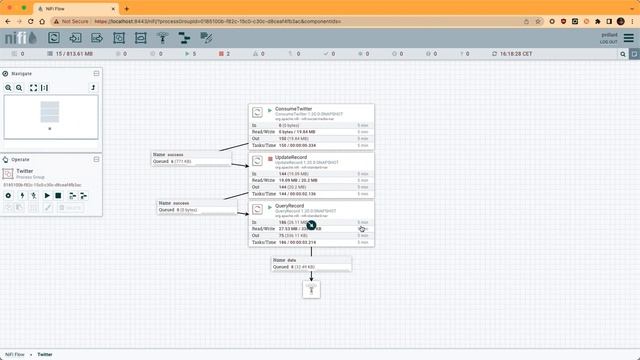The height and width of the screenshot is (360, 640).
Task: Select the Process Group toolbar icon
Action: (x=119, y=38)
